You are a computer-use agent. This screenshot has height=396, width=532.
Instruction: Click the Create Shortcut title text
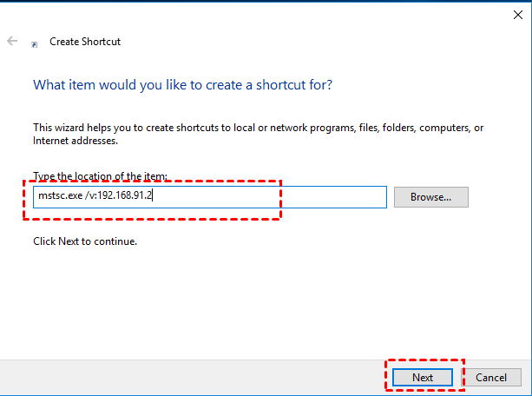(x=85, y=42)
